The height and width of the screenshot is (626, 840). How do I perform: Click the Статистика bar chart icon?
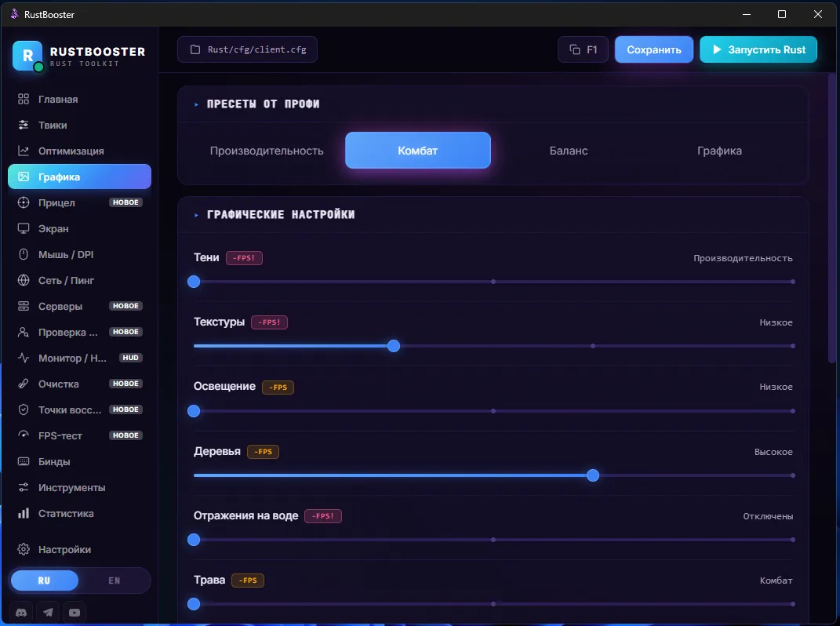pyautogui.click(x=23, y=513)
